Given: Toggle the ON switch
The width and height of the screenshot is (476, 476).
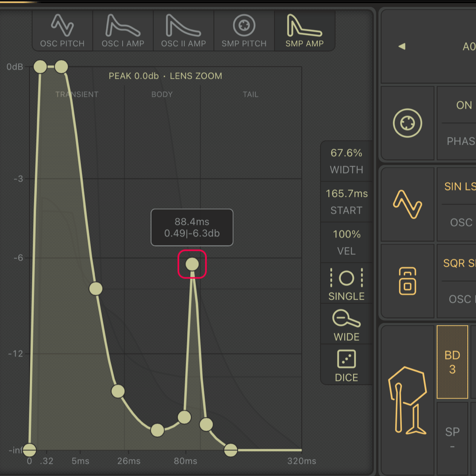Looking at the screenshot, I should [x=464, y=105].
